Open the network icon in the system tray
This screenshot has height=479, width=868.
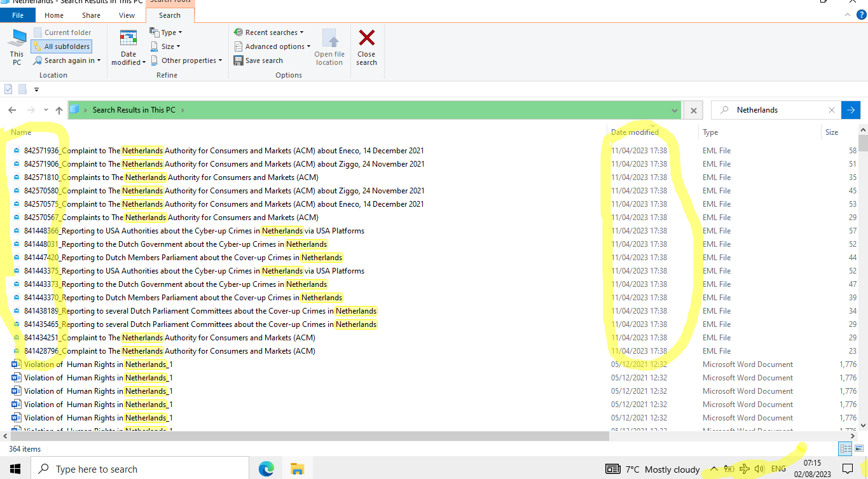tap(744, 469)
